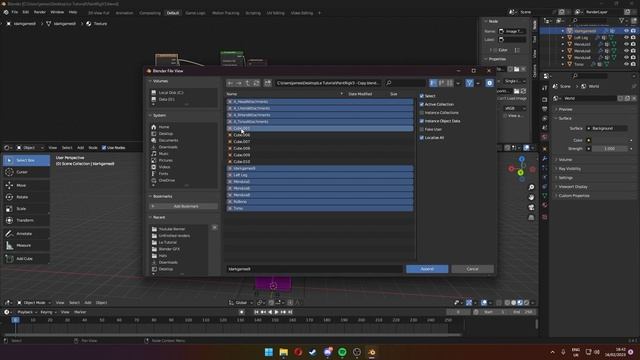Open the Render menu
This screenshot has height=360, width=640.
pos(40,12)
